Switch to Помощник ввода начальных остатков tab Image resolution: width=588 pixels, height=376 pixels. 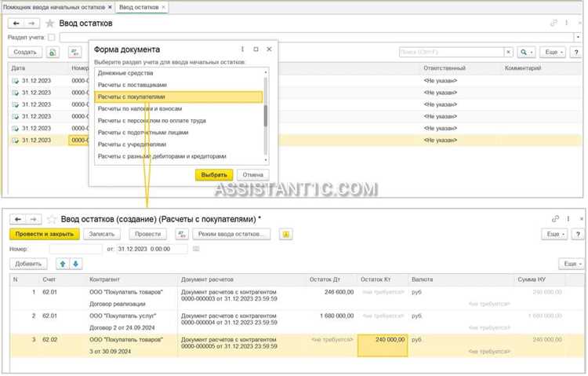click(x=54, y=7)
